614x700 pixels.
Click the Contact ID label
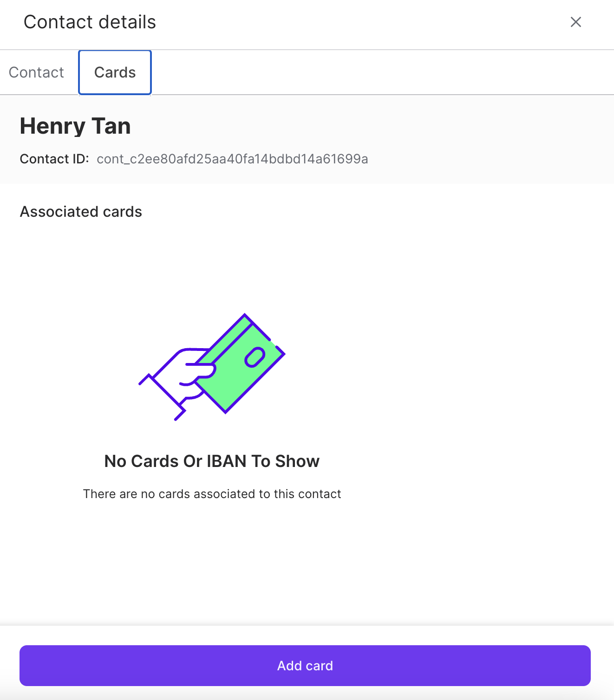pyautogui.click(x=54, y=159)
